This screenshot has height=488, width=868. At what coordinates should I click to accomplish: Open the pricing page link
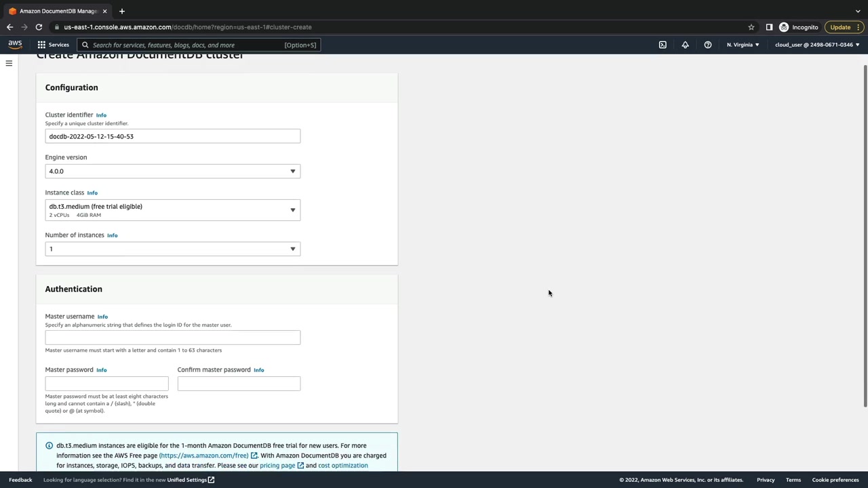pyautogui.click(x=281, y=466)
